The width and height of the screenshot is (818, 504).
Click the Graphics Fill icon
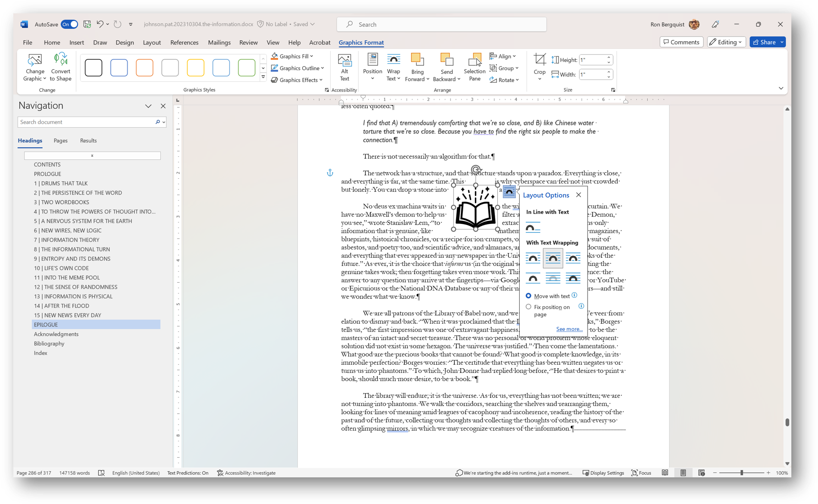pos(274,56)
